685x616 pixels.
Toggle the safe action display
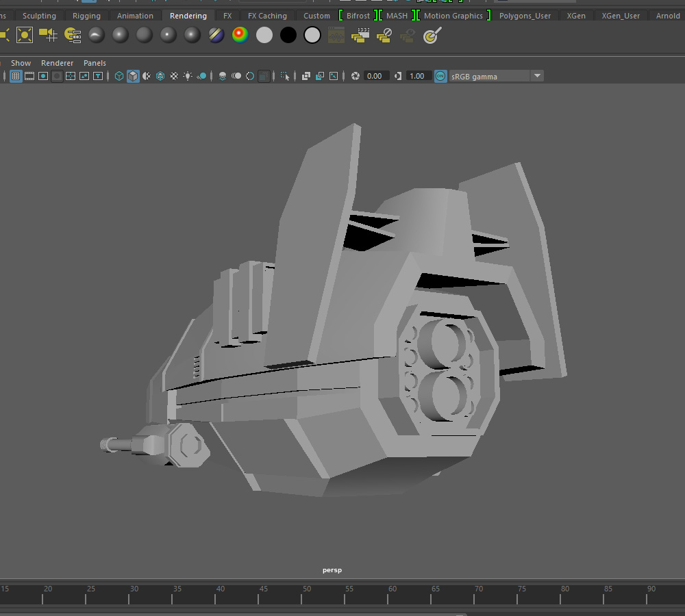click(x=84, y=77)
